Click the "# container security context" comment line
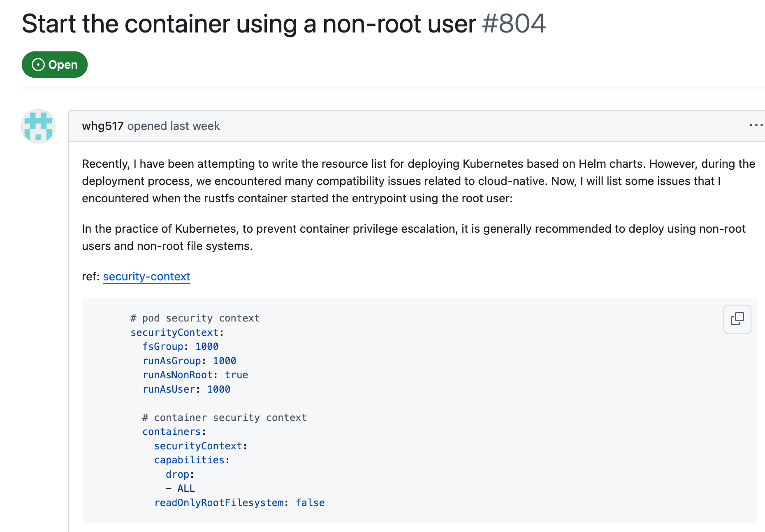Image resolution: width=765 pixels, height=532 pixels. (x=224, y=418)
